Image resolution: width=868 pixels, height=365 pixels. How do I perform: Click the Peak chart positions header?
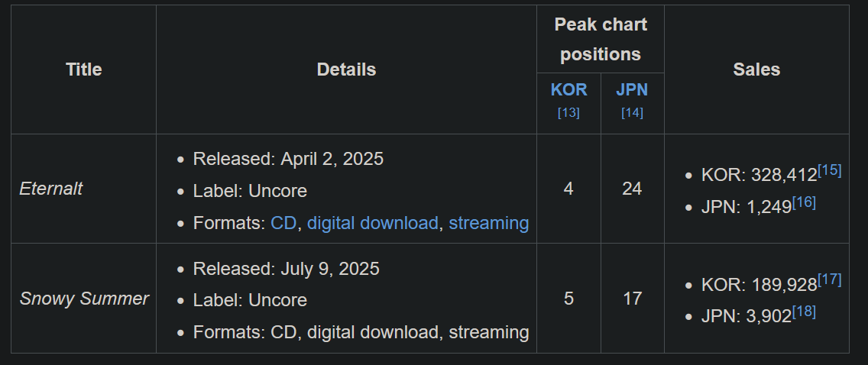click(601, 39)
